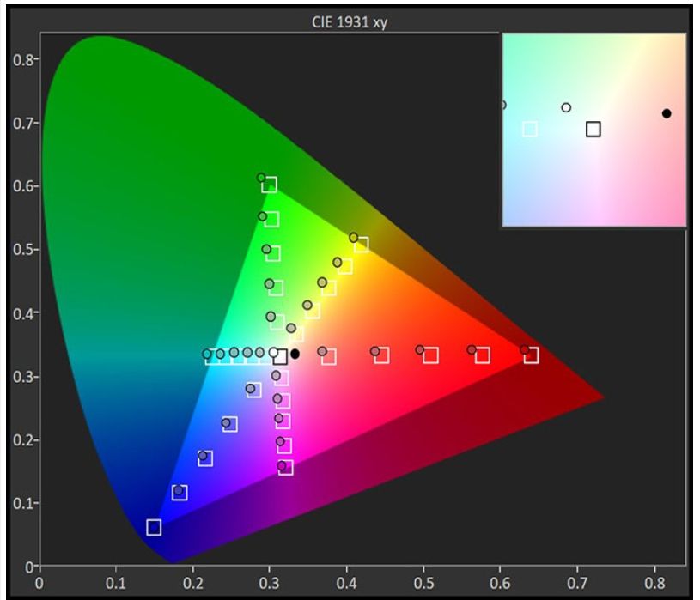
Task: Click the large black square in inset
Action: tap(593, 130)
